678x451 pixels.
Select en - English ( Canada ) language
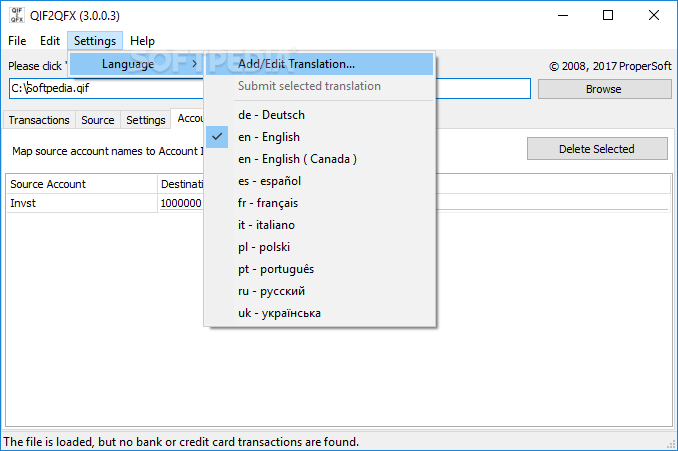[x=320, y=159]
